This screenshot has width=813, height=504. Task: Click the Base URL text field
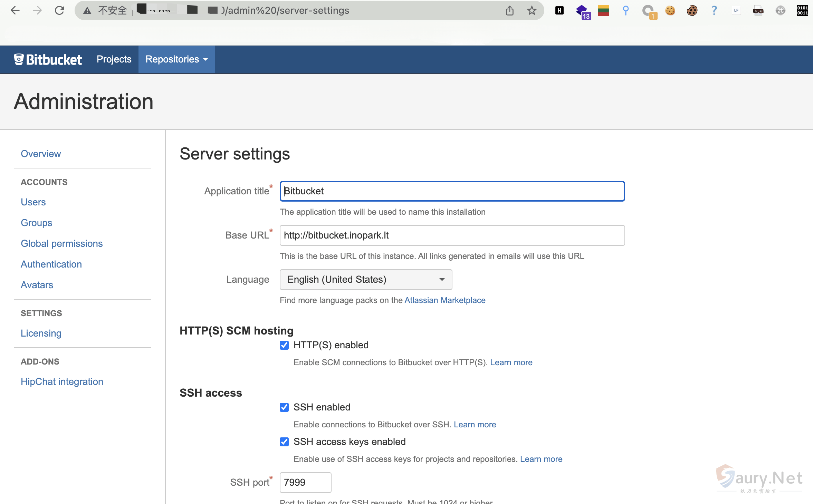click(x=452, y=235)
